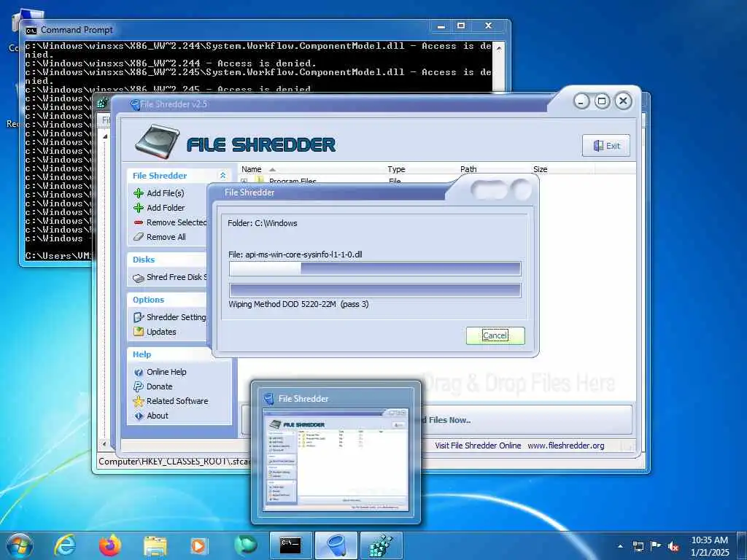This screenshot has width=747, height=560.
Task: Open Windows Media Player on taskbar
Action: pyautogui.click(x=198, y=546)
